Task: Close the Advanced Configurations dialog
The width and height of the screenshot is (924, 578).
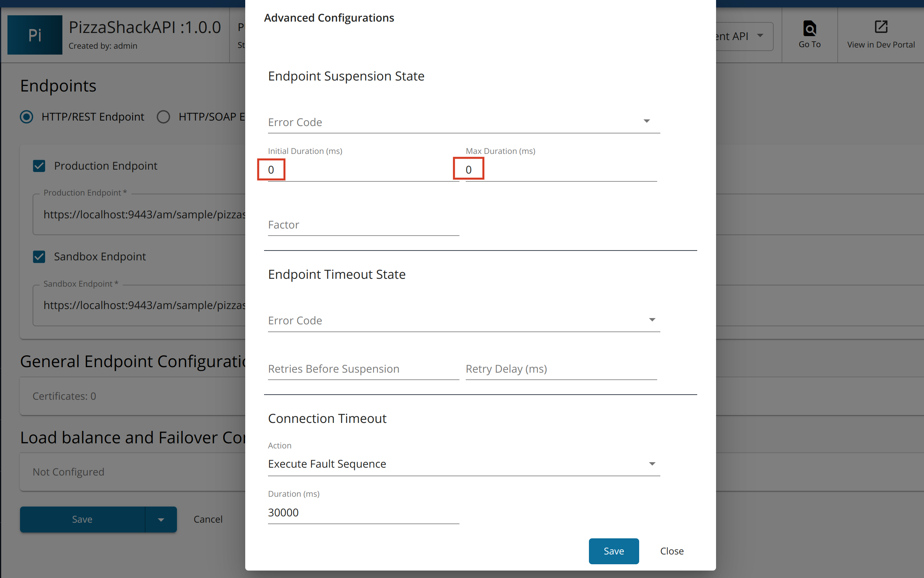Action: pyautogui.click(x=671, y=551)
